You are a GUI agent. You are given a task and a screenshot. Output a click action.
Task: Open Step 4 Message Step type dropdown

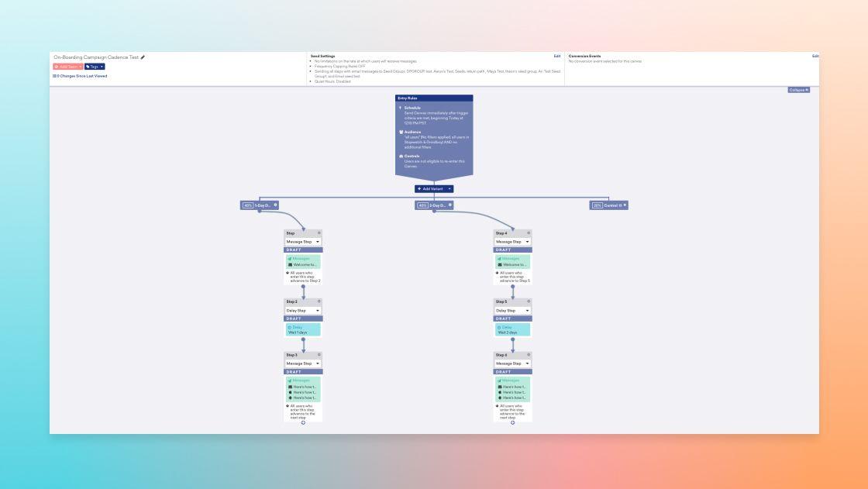point(512,242)
